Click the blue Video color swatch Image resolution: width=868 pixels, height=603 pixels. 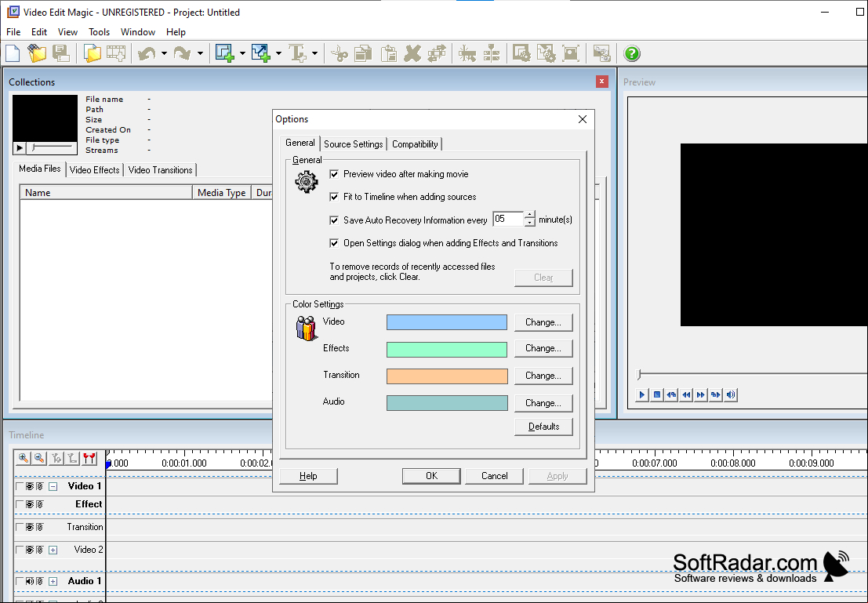(x=447, y=322)
